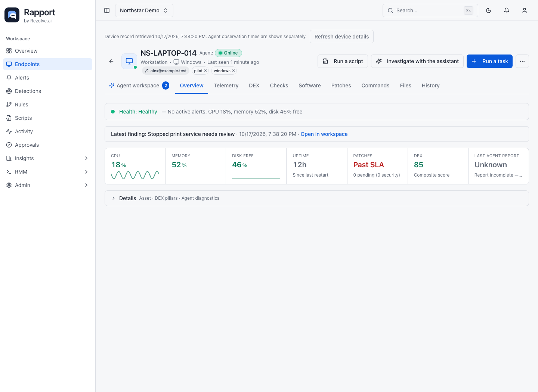
Task: Open the Northstar Demo workspace dropdown
Action: tap(144, 10)
